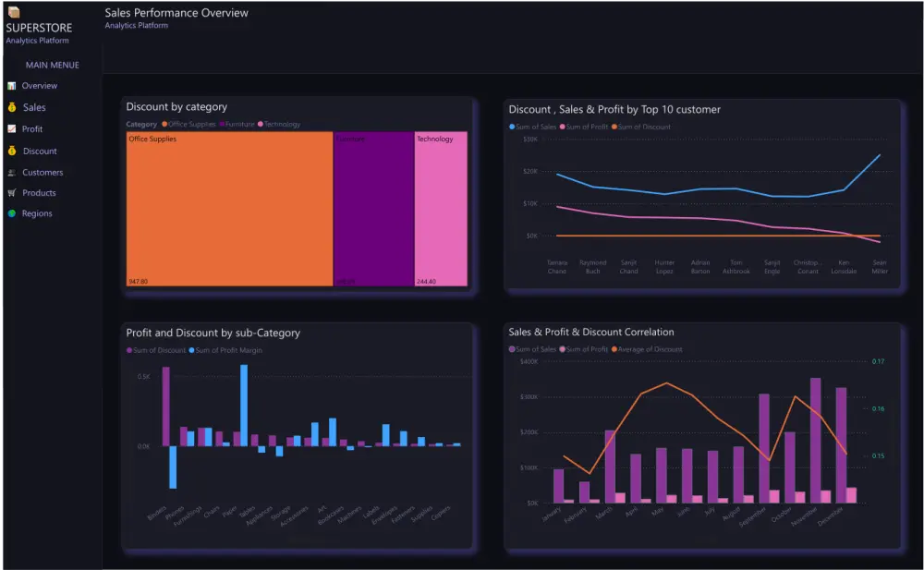The width and height of the screenshot is (924, 570).
Task: Open the Customers menu label
Action: [x=43, y=173]
